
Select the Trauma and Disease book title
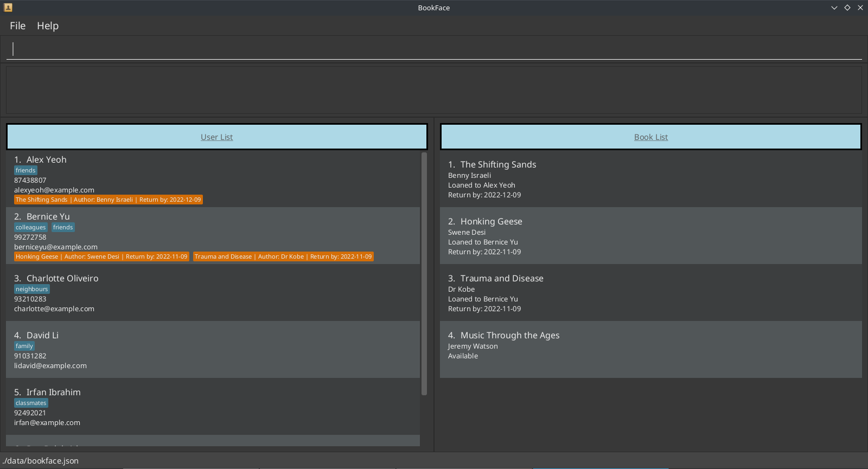502,278
